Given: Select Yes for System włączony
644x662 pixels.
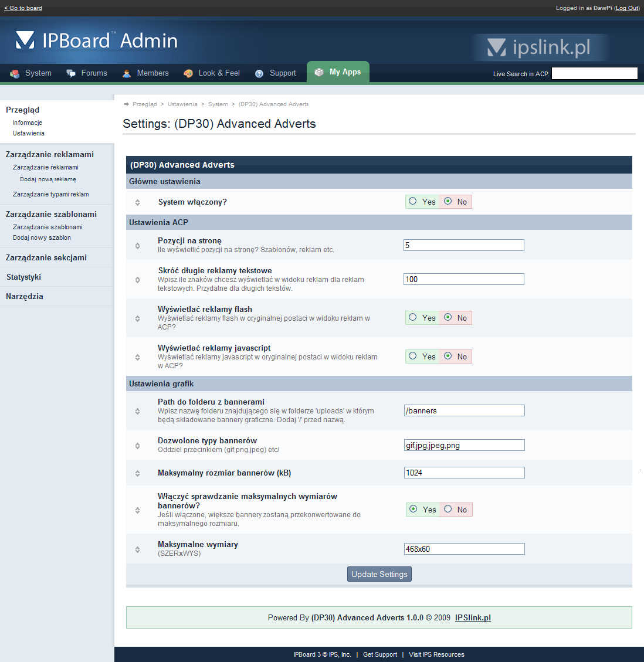Looking at the screenshot, I should 413,201.
